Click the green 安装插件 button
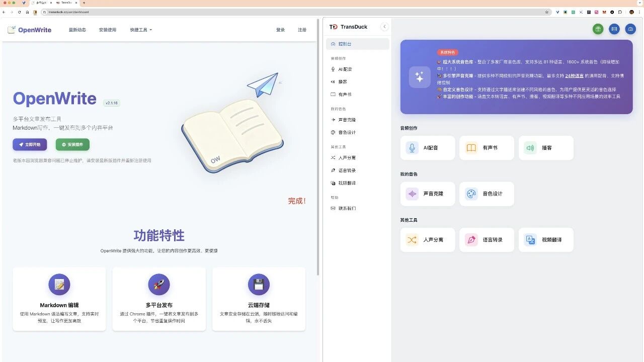 [72, 144]
